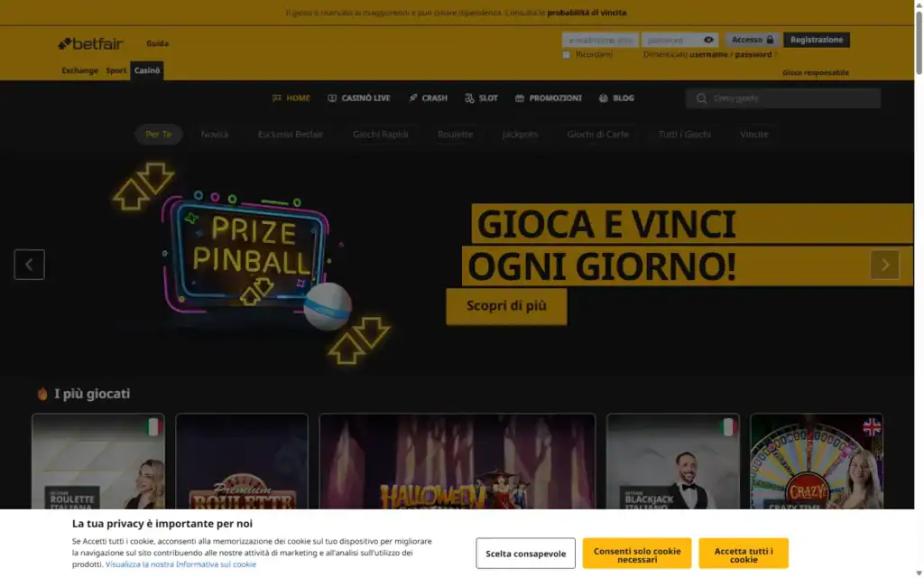
Task: Select Novità category filter
Action: point(215,135)
